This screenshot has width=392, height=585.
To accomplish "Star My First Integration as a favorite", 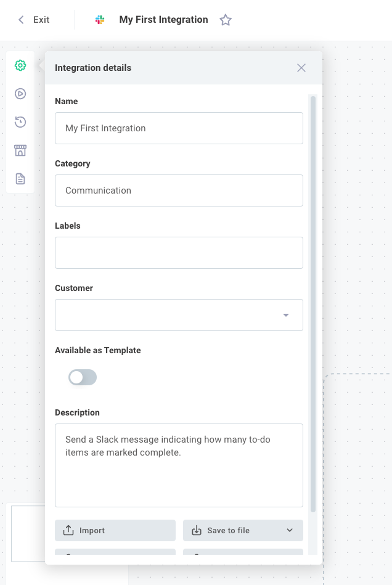I will pyautogui.click(x=226, y=20).
